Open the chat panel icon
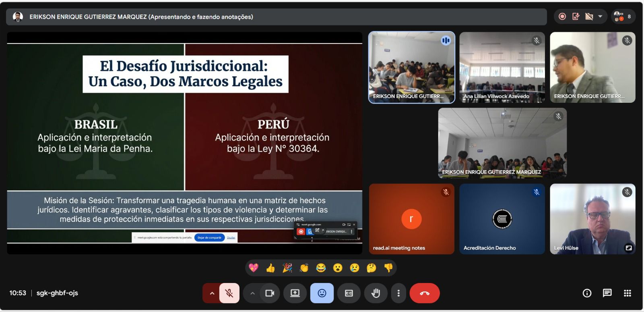 pos(607,293)
